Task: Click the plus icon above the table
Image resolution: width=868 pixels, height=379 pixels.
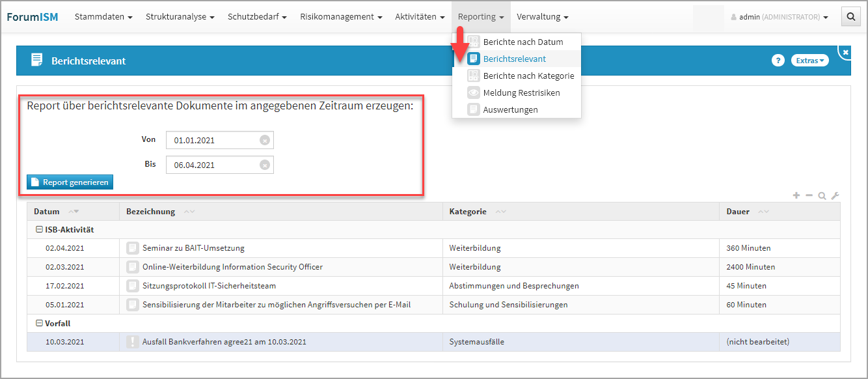Action: pos(796,195)
